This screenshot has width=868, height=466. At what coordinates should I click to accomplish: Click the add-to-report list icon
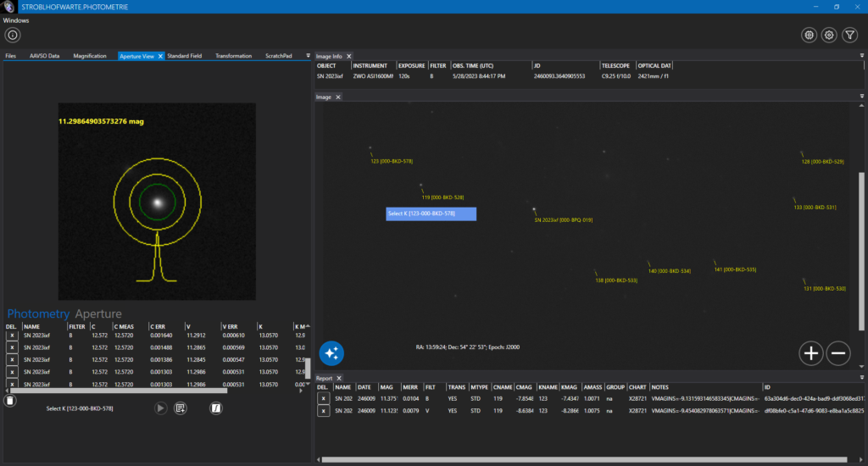click(x=181, y=408)
